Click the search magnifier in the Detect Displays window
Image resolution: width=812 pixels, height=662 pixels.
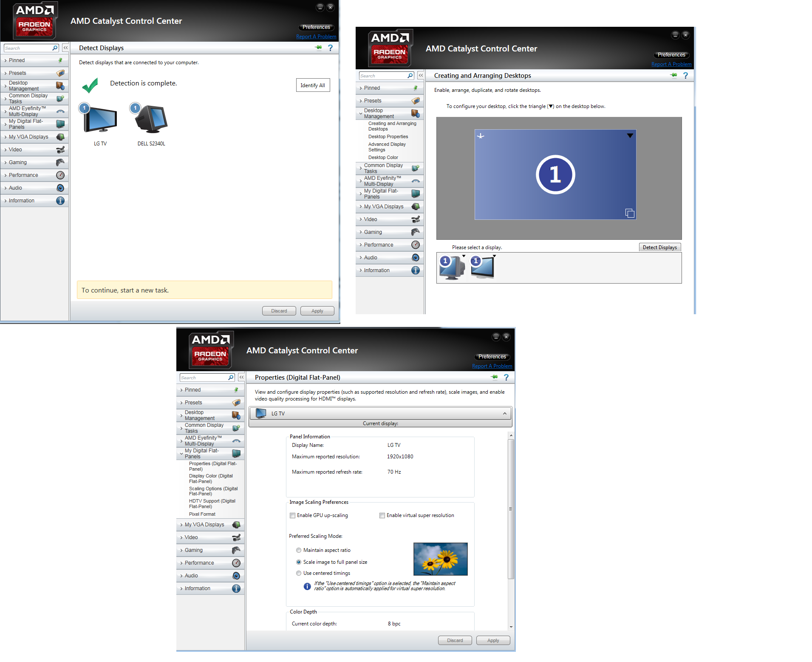coord(55,48)
